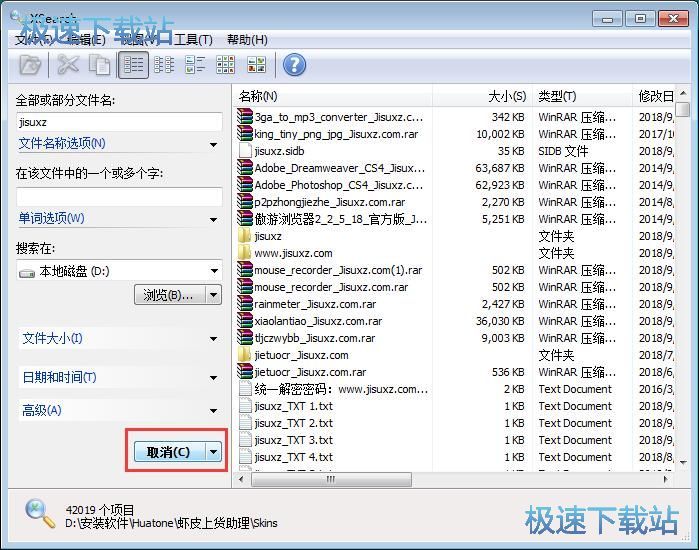Open the arrow beside 取消(C) button
The width and height of the screenshot is (699, 550).
pyautogui.click(x=214, y=452)
